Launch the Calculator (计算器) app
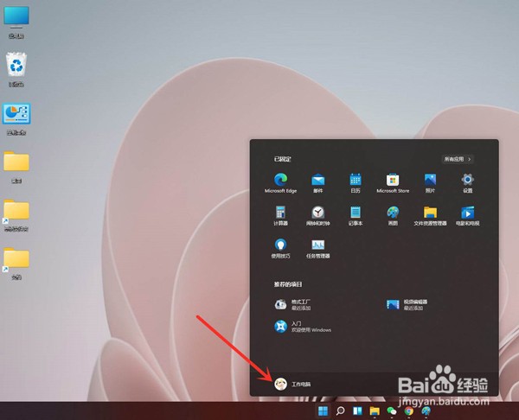Image resolution: width=519 pixels, height=420 pixels. (x=280, y=216)
